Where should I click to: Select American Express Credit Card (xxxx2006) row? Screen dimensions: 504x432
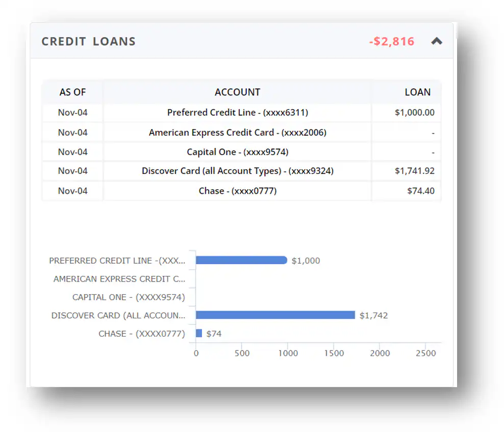[237, 133]
